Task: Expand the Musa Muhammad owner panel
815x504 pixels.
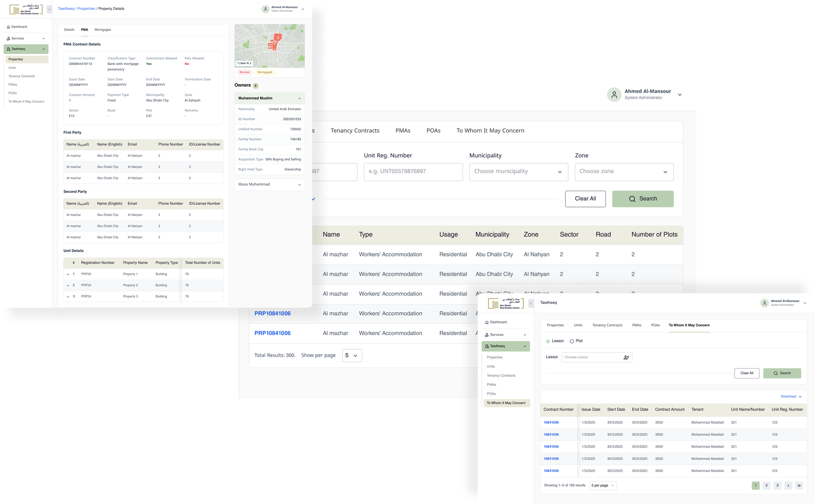Action: (x=299, y=185)
